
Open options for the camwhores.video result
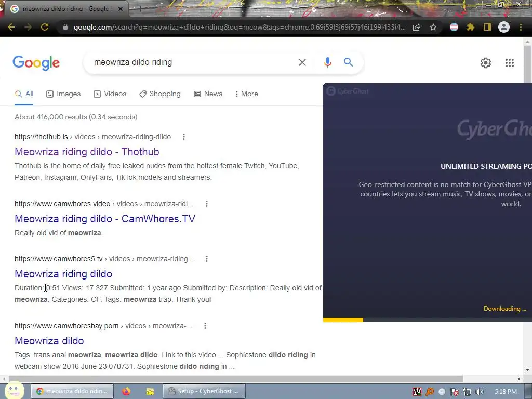click(x=207, y=204)
